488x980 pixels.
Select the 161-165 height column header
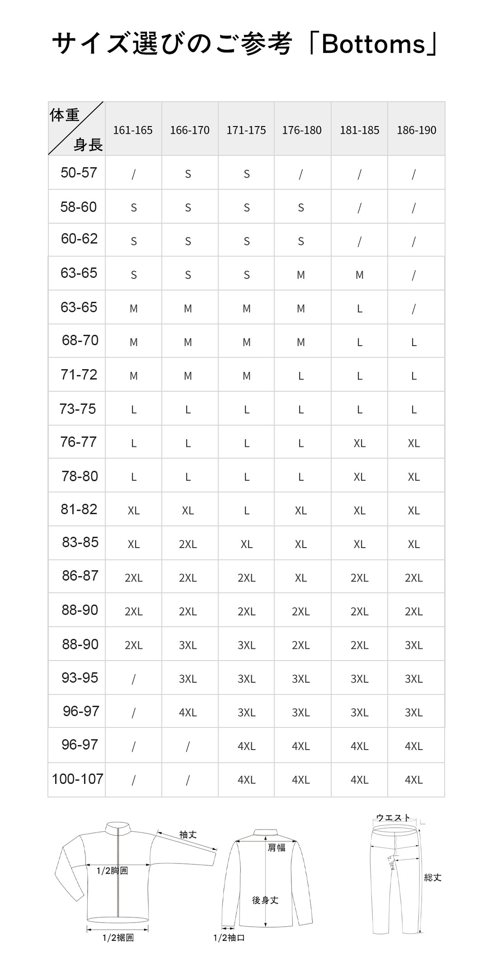pos(133,130)
